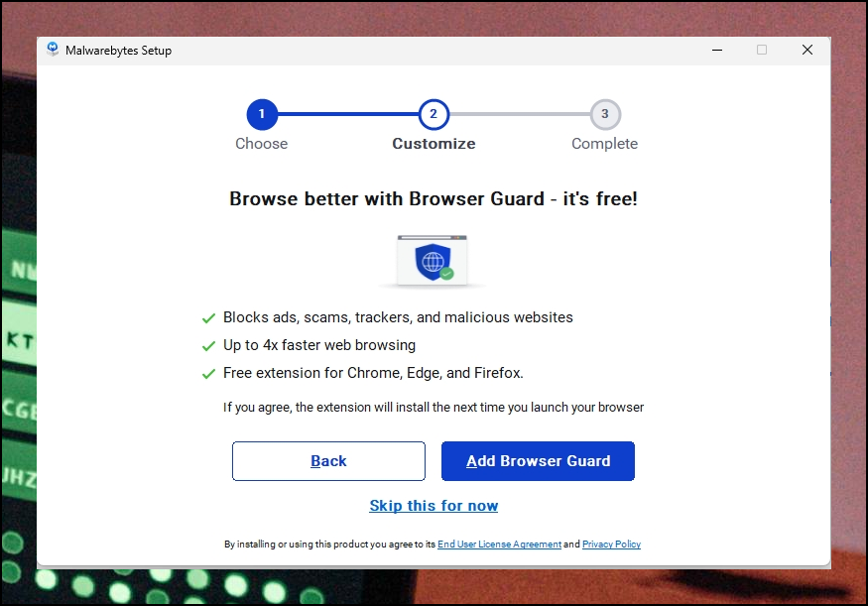Open the Privacy Policy link
The width and height of the screenshot is (868, 606).
pyautogui.click(x=611, y=545)
